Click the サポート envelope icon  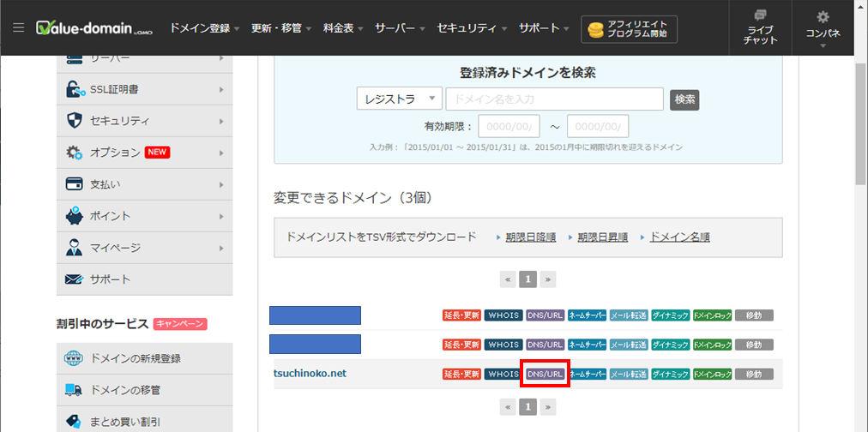74,279
